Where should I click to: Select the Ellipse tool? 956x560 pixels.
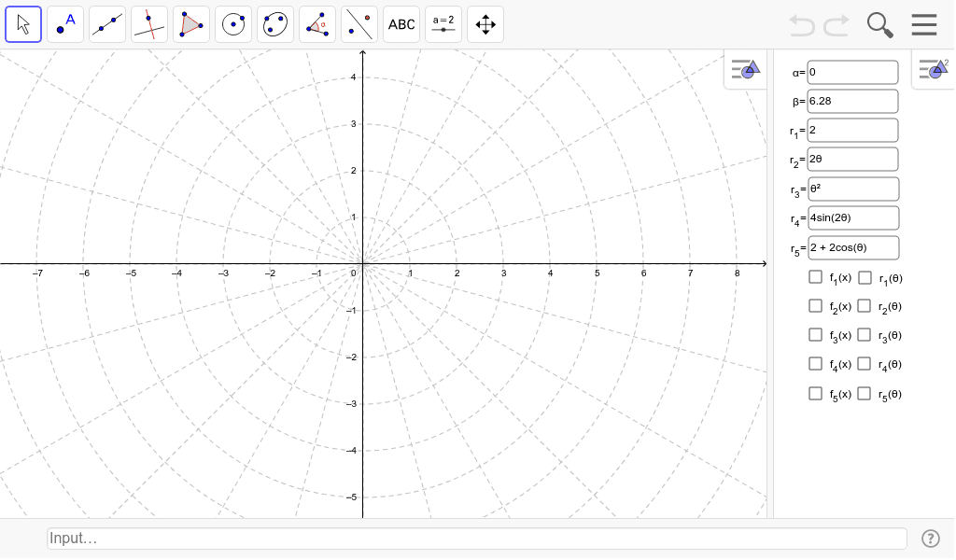click(275, 24)
